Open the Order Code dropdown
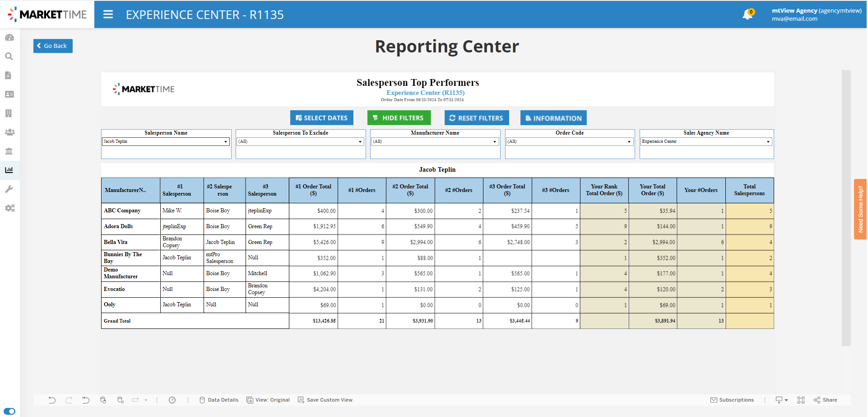The height and width of the screenshot is (417, 868). [570, 141]
